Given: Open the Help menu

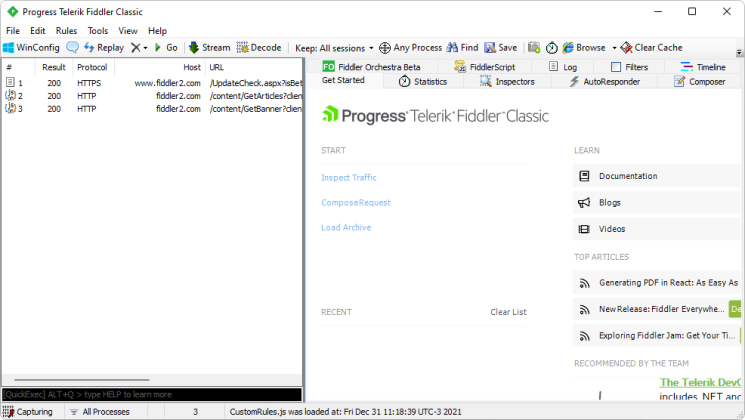Looking at the screenshot, I should tap(157, 30).
